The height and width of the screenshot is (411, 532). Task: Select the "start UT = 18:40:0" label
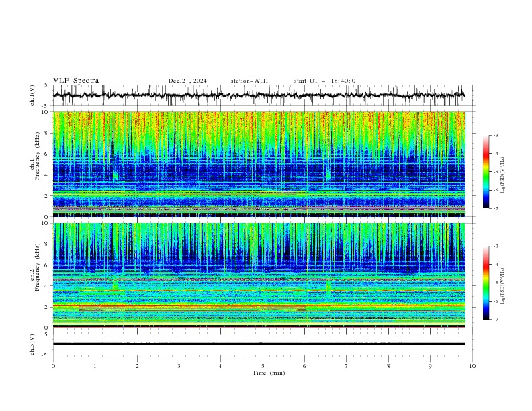pyautogui.click(x=324, y=81)
